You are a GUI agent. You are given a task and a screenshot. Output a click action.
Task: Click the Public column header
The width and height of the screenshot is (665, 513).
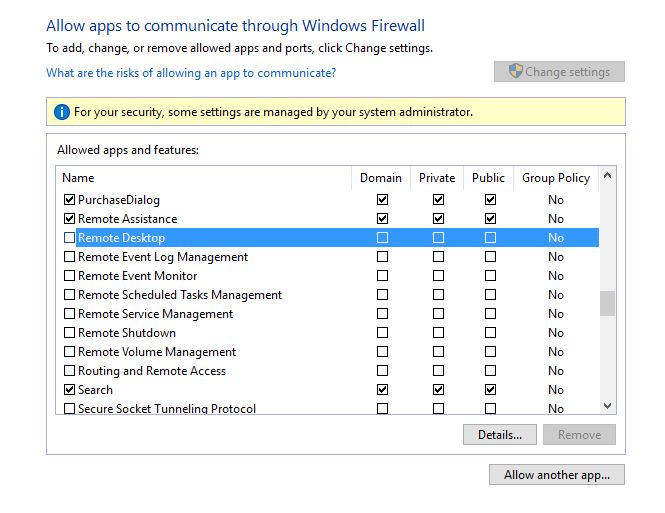pyautogui.click(x=488, y=178)
